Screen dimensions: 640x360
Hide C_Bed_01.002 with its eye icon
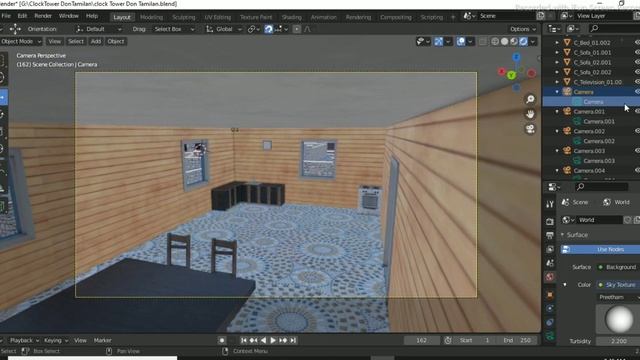(637, 42)
